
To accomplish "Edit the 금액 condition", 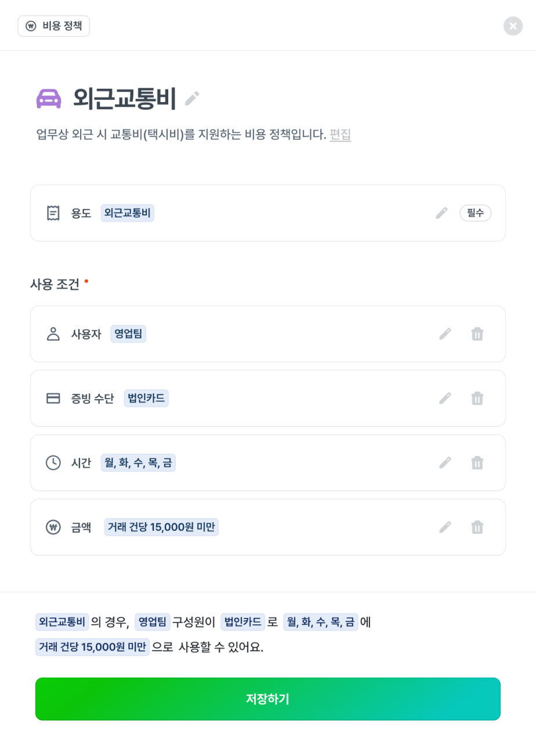I will tap(445, 527).
